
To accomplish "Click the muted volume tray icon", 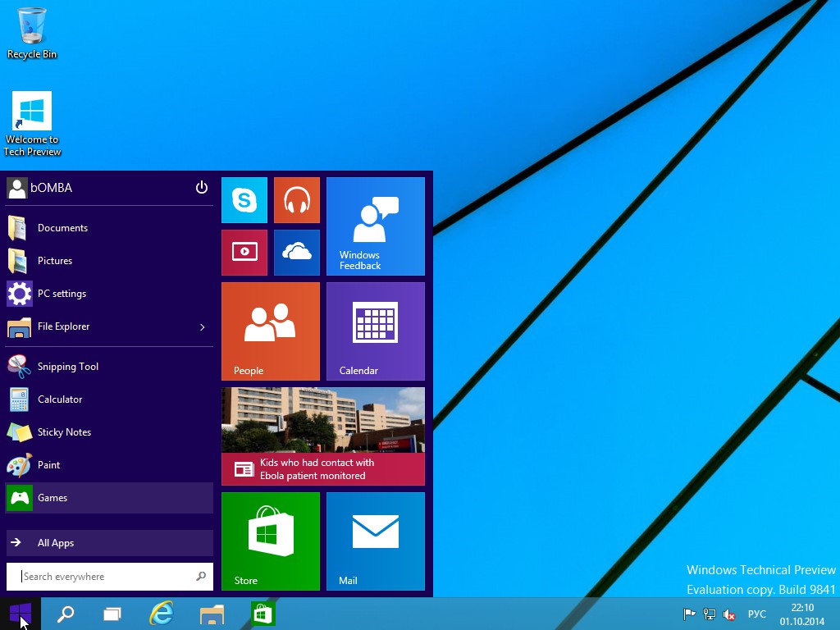I will (728, 614).
